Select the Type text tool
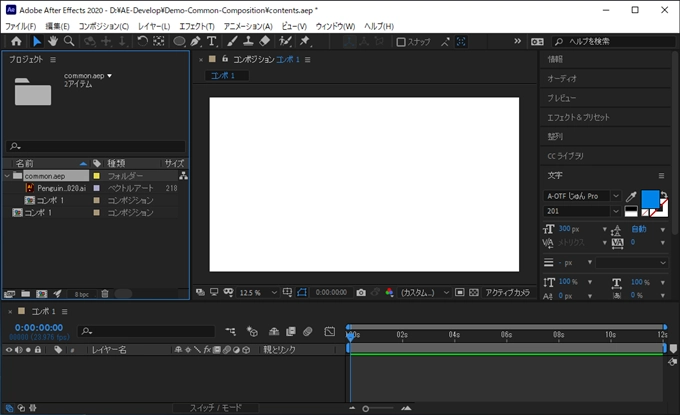The image size is (680, 415). point(211,41)
